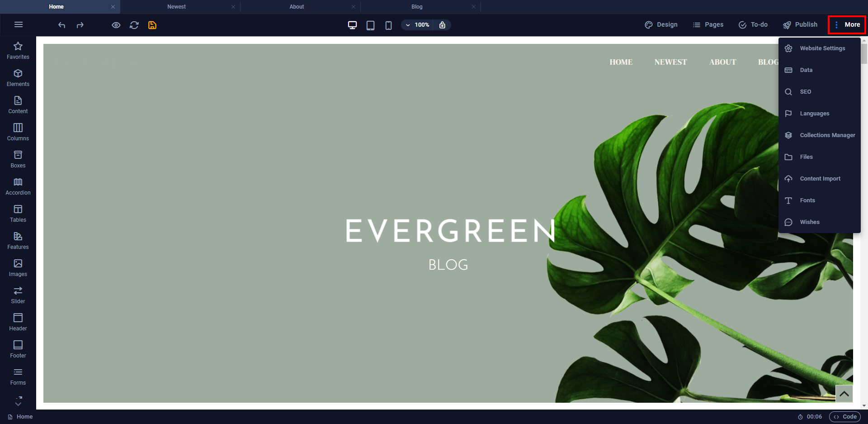This screenshot has width=868, height=424.
Task: Switch to the Newest tab
Action: coord(176,7)
